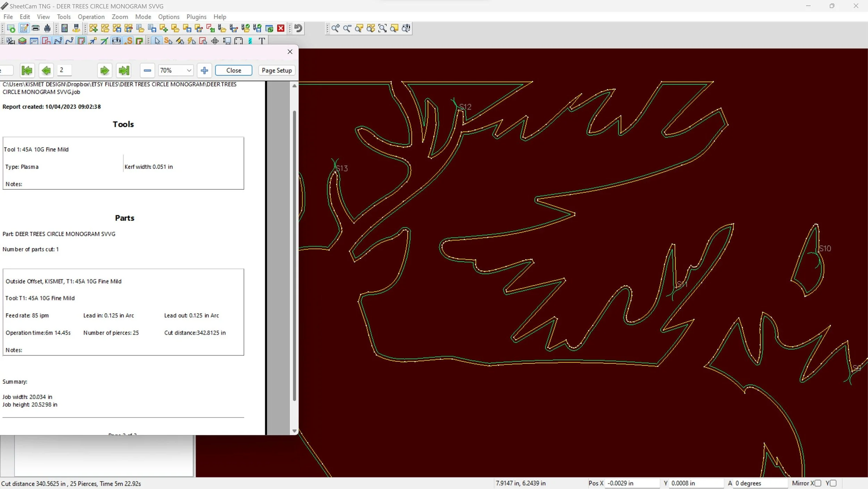Toggle show start points S button
The image size is (868, 489).
coord(128,41)
